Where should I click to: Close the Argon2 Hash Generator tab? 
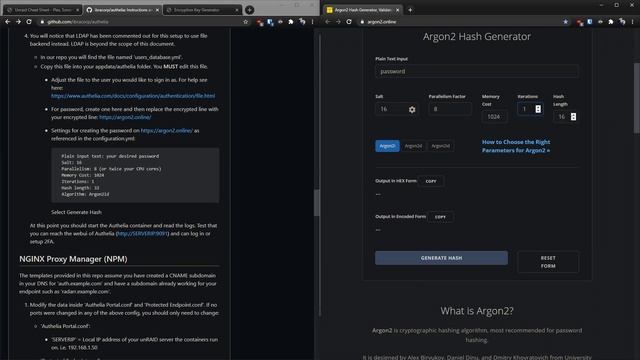coord(398,10)
